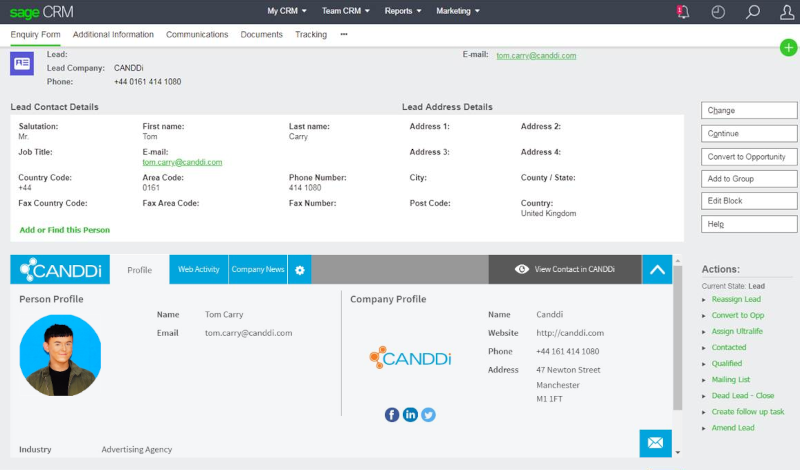This screenshot has height=470, width=800.
Task: Click the Mailing List action
Action: tap(731, 380)
